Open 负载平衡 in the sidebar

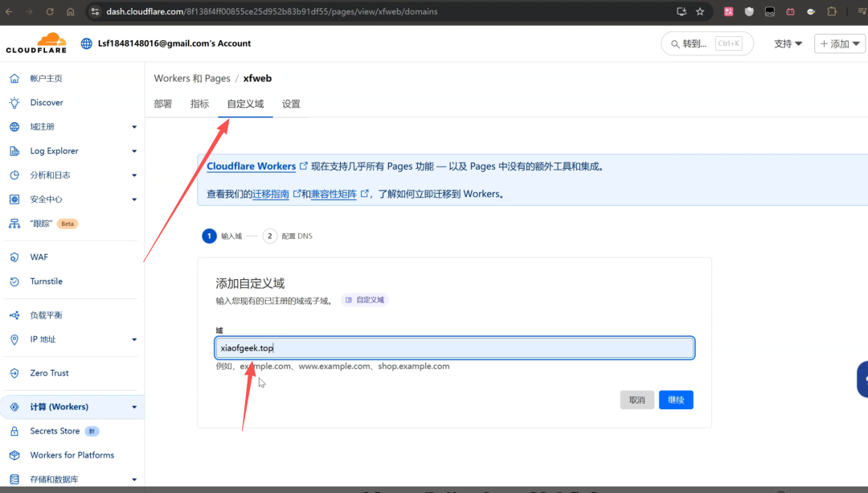coord(46,315)
